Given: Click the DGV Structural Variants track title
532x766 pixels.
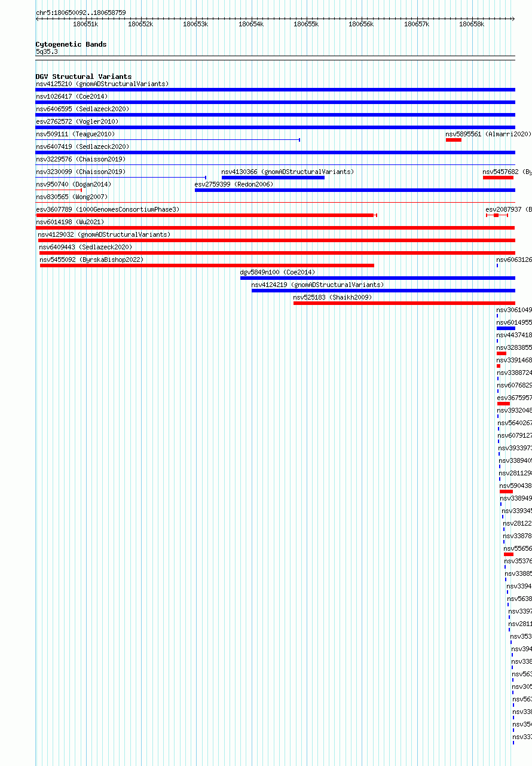Looking at the screenshot, I should (84, 77).
